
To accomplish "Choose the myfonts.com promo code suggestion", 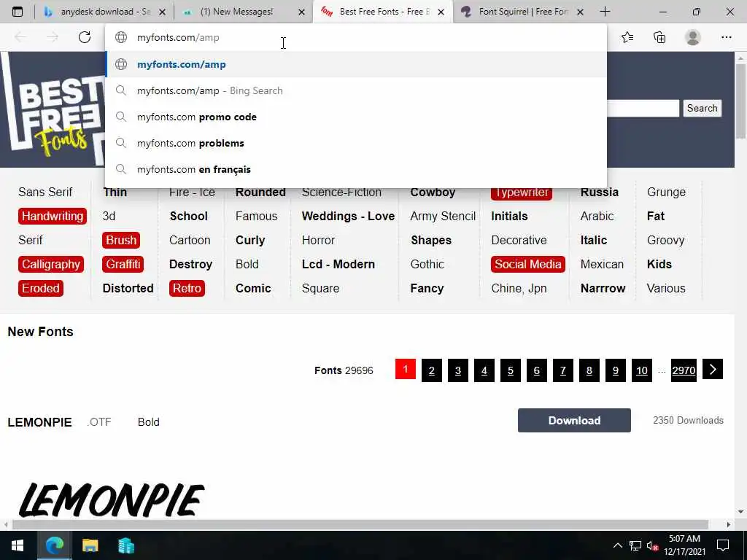I will (356, 117).
